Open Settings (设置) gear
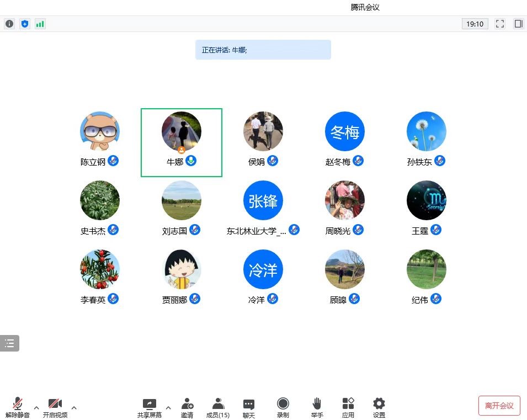Image resolution: width=527 pixels, height=420 pixels. [x=379, y=407]
